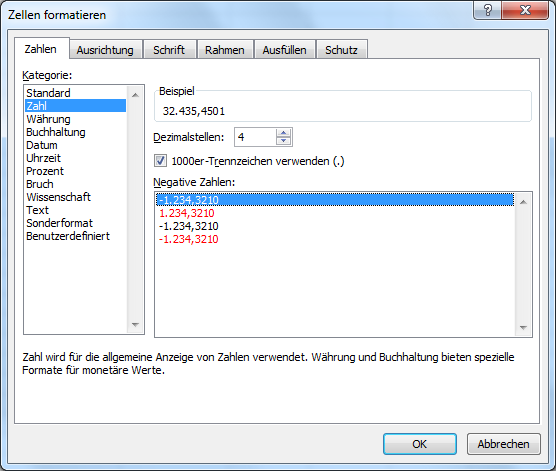Screen dimensions: 556x471
Task: Select Benutzerdefiniert category
Action: (68, 236)
